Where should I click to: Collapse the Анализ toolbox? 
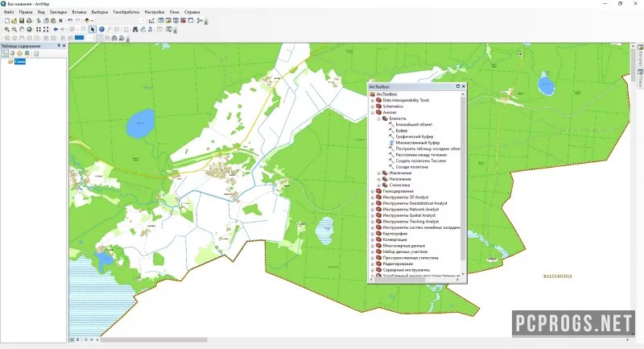[373, 112]
